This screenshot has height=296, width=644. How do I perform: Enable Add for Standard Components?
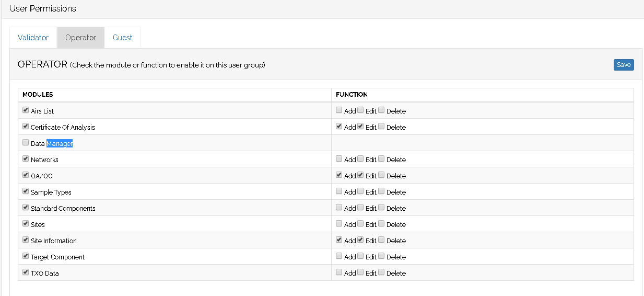pos(339,208)
